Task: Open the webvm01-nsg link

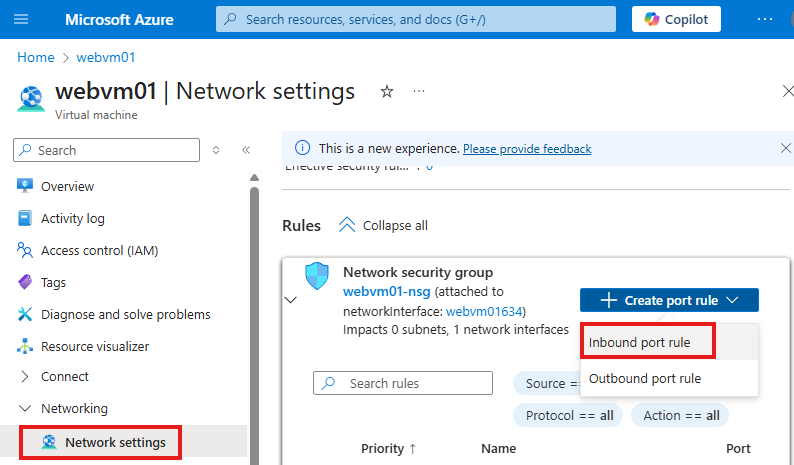Action: pyautogui.click(x=386, y=292)
